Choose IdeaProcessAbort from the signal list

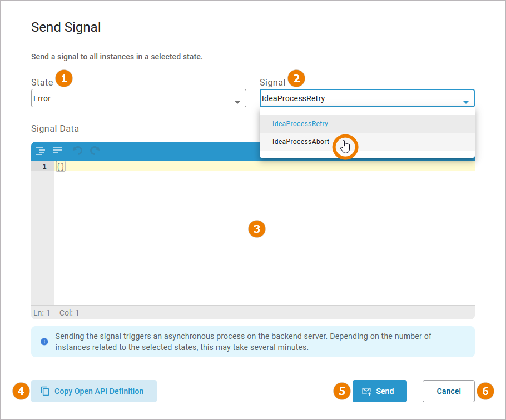(x=301, y=142)
